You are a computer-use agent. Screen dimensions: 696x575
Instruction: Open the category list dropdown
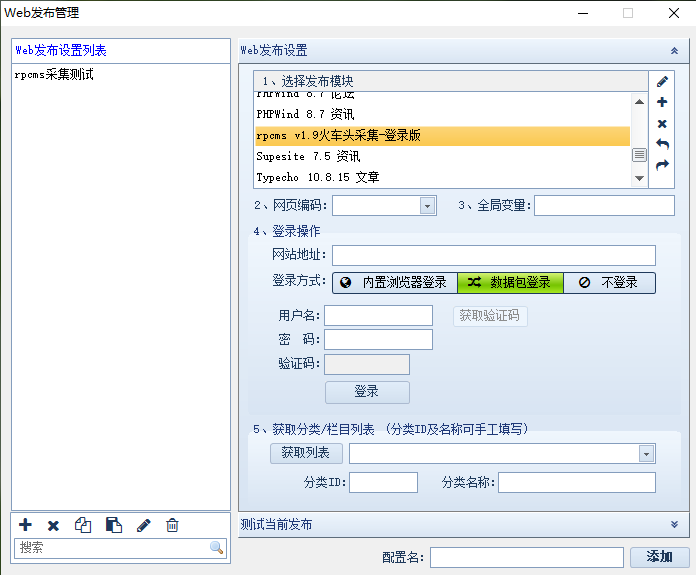(646, 454)
